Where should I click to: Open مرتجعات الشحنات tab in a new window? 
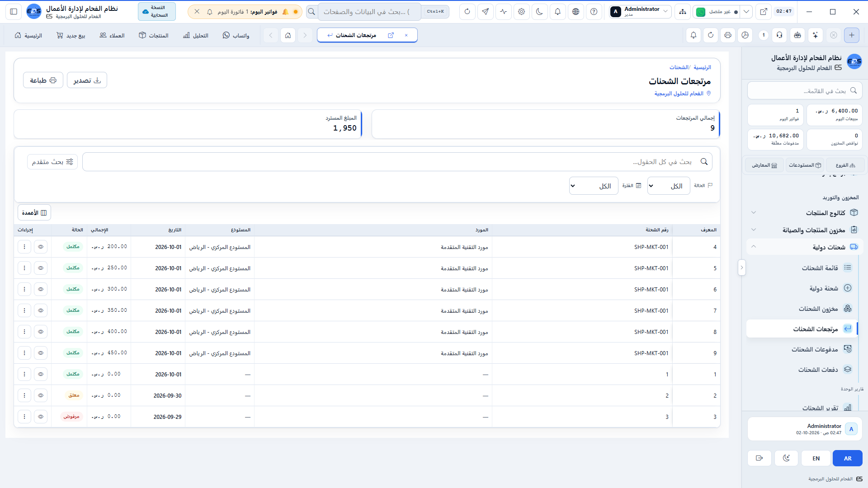(391, 35)
